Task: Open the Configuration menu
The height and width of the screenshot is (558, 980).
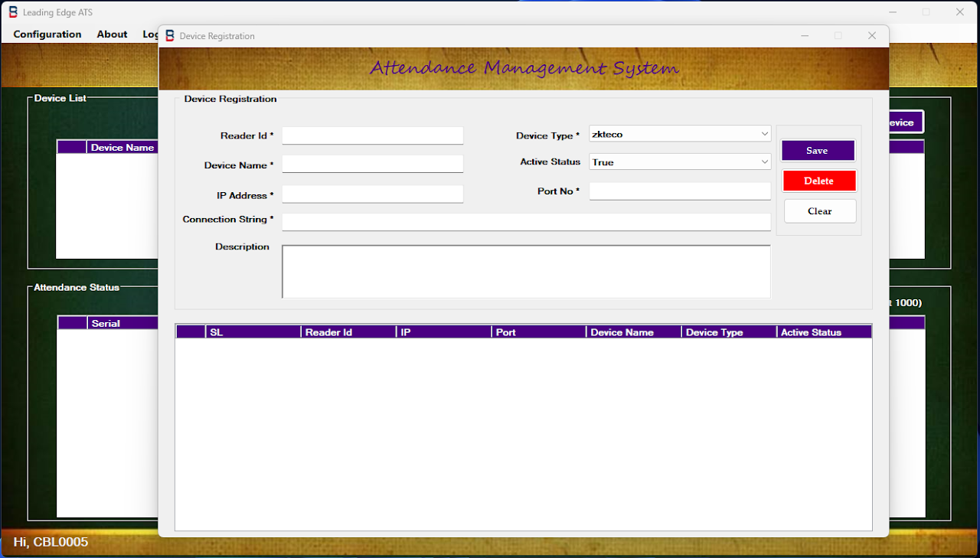Action: pyautogui.click(x=47, y=34)
